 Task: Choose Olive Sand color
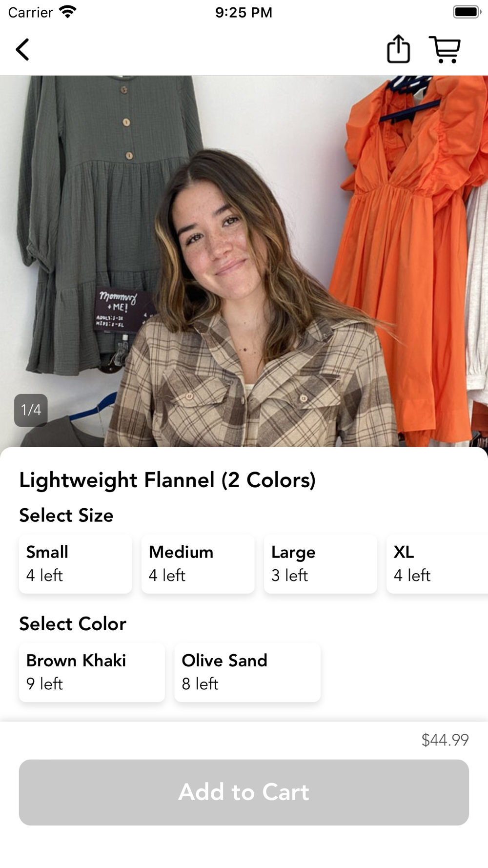point(247,672)
